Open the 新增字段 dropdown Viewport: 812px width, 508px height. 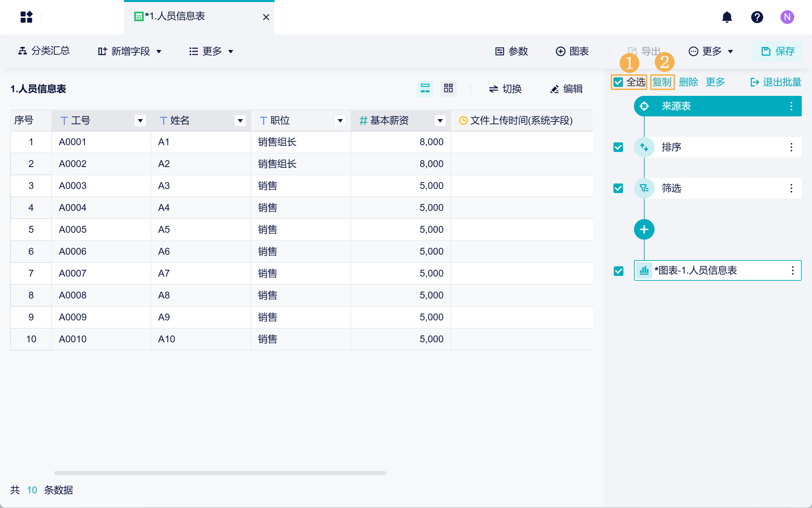click(x=130, y=51)
